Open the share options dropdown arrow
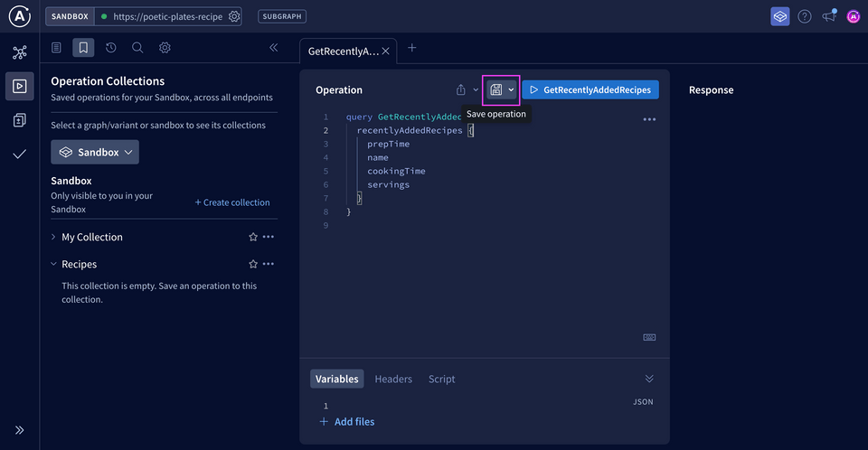Screen dimensions: 868x450 pos(476,89)
